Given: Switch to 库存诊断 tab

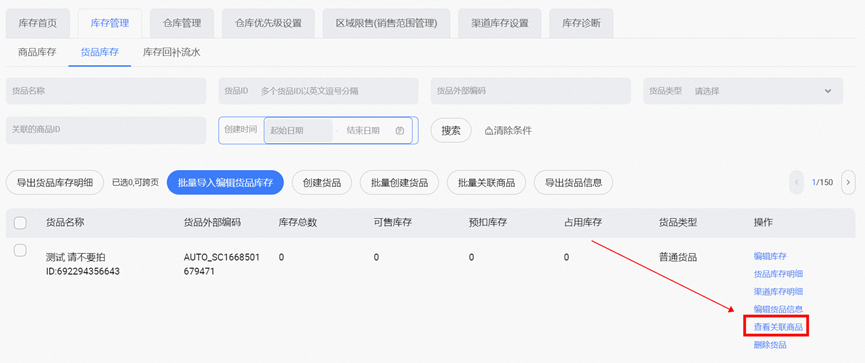Looking at the screenshot, I should coord(581,23).
